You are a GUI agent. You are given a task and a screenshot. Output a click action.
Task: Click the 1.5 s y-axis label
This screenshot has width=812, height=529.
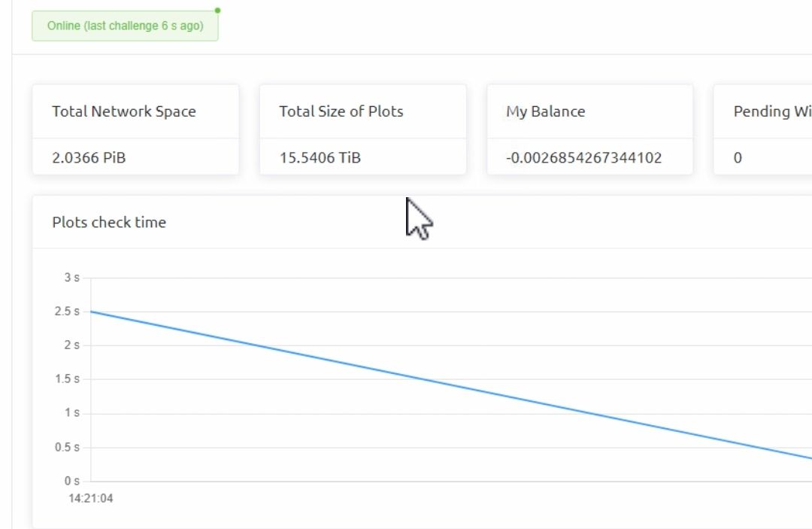pyautogui.click(x=67, y=379)
